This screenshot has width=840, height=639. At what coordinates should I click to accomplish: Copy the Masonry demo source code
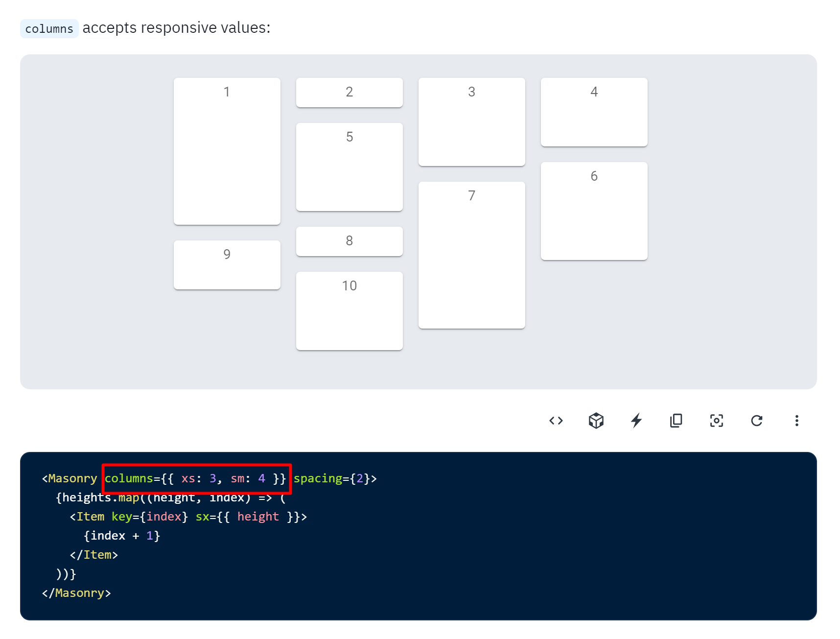(676, 420)
